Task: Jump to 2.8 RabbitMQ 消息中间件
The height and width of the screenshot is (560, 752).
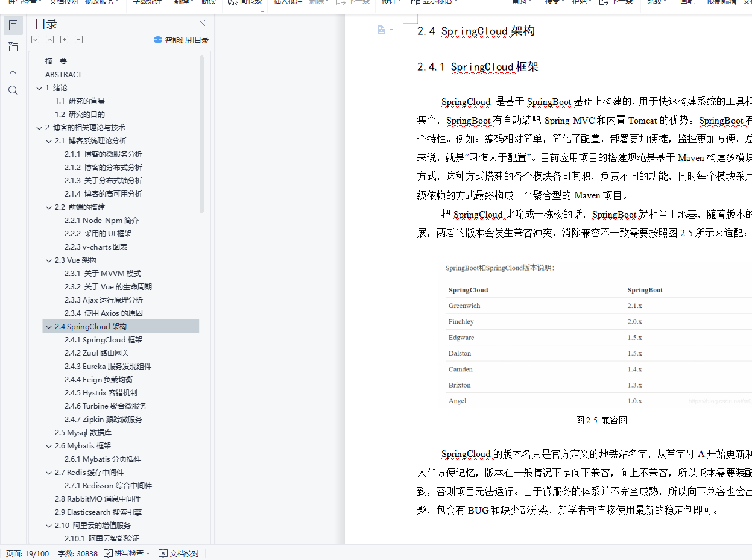Action: pos(98,499)
